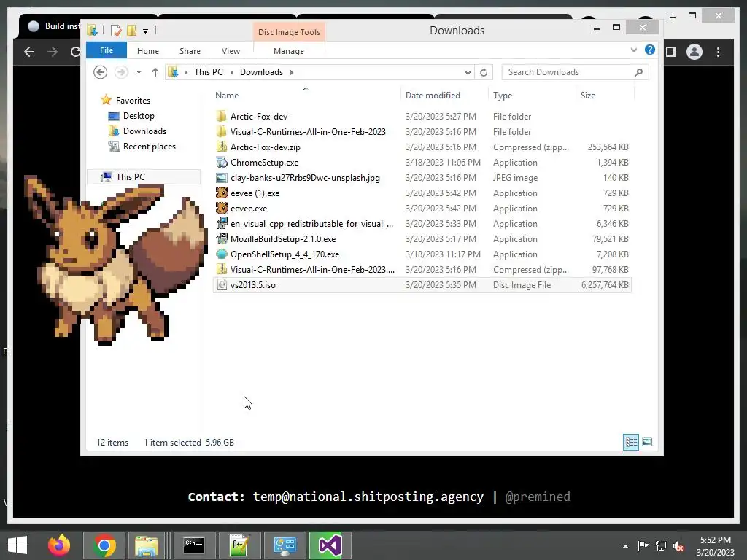The image size is (747, 560).
Task: Open the Customize Quick Access Toolbar dropdown
Action: tap(145, 31)
